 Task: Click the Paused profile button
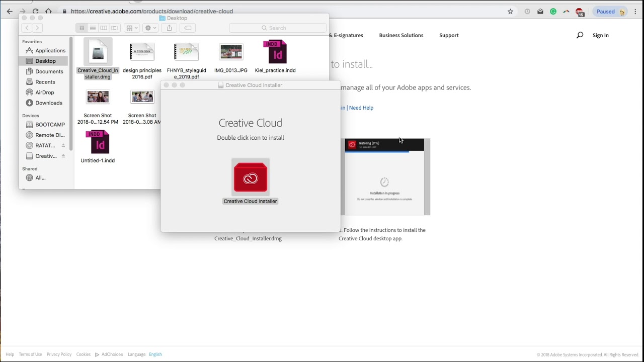tap(610, 12)
